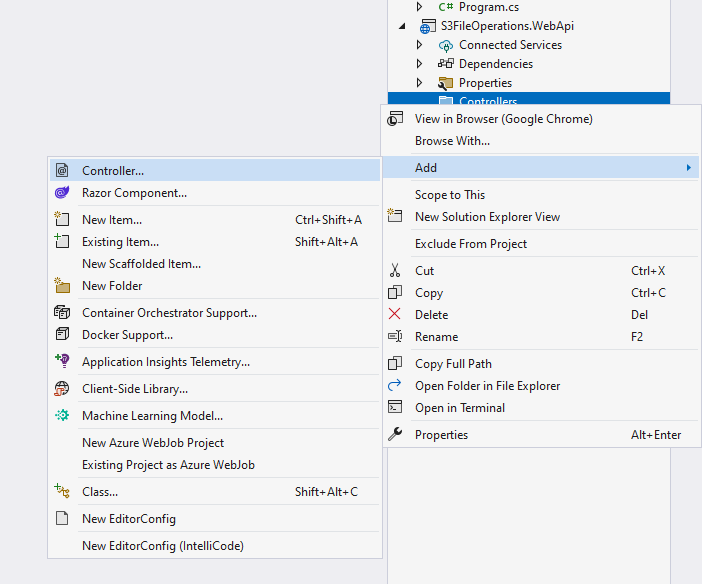
Task: Expand the Dependencies node arrow
Action: coord(420,64)
